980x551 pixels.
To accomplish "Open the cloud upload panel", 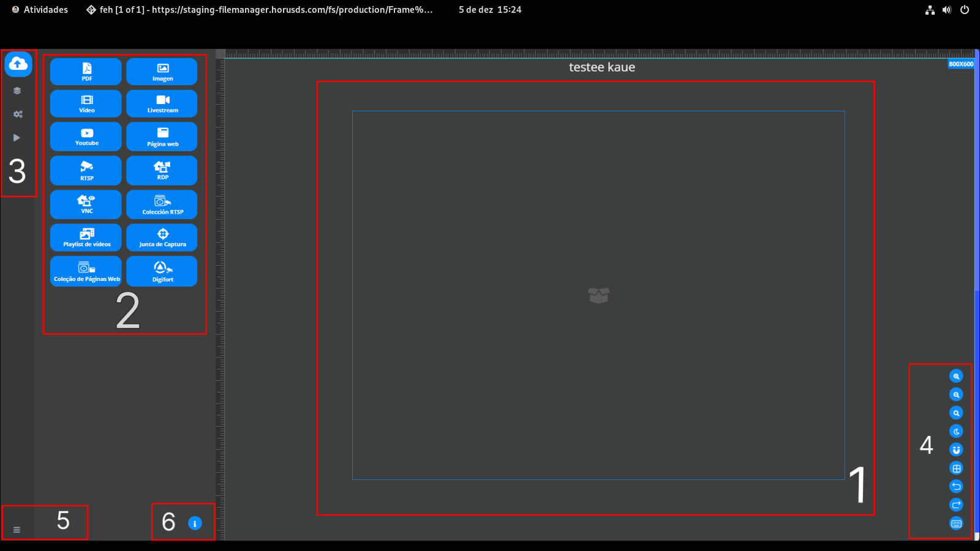I will 18,64.
